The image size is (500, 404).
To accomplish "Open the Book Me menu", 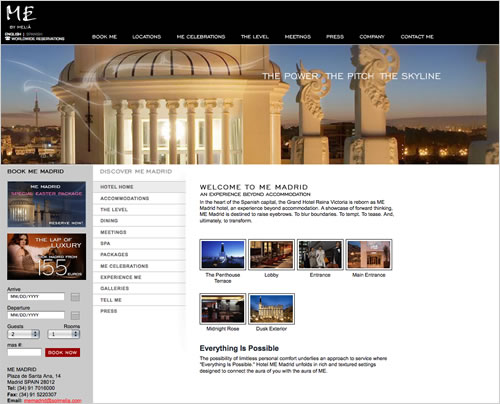I will click(104, 37).
